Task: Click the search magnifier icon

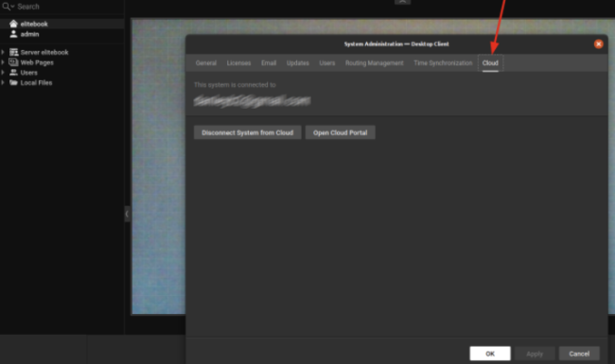Action: tap(7, 7)
